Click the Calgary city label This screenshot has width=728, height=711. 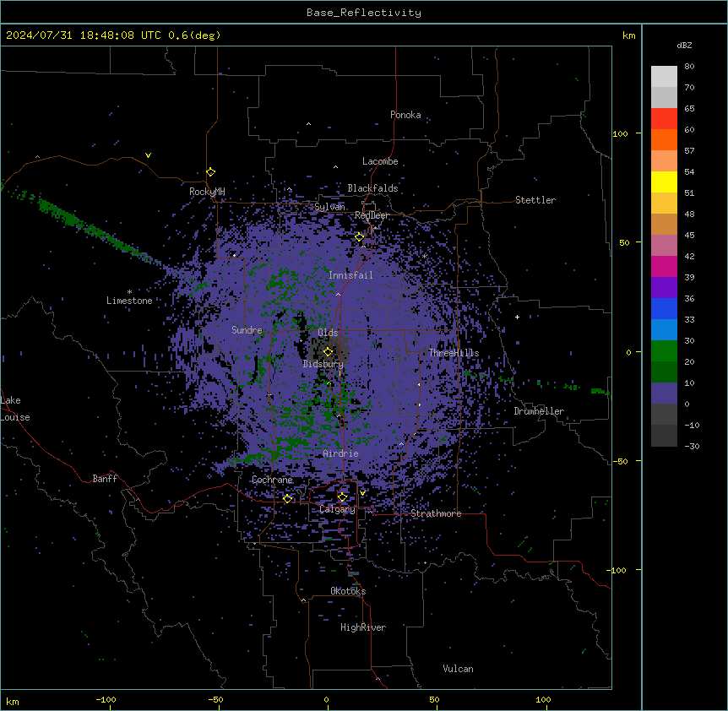337,509
